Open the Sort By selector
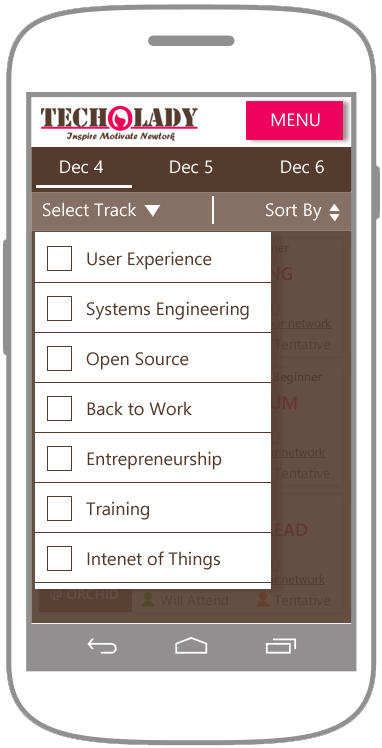 (302, 211)
